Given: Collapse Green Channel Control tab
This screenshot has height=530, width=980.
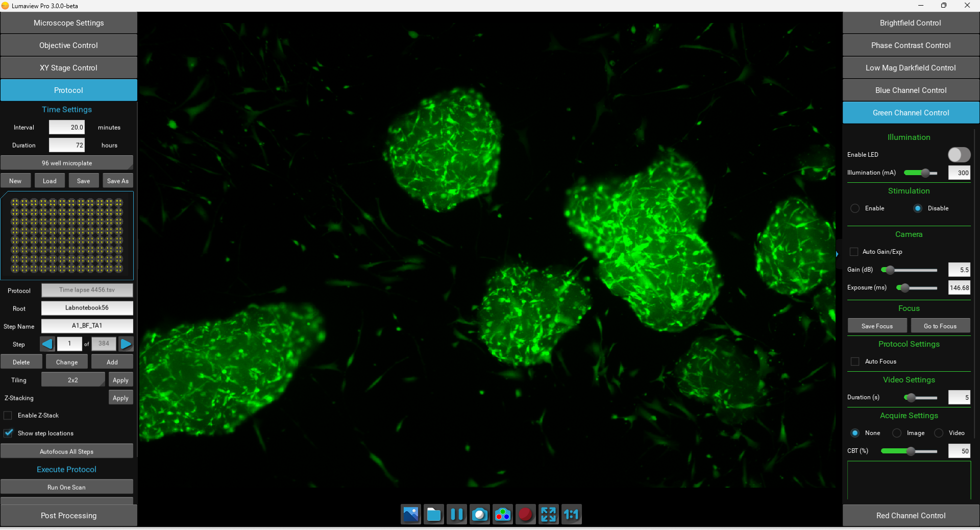Looking at the screenshot, I should (x=911, y=113).
